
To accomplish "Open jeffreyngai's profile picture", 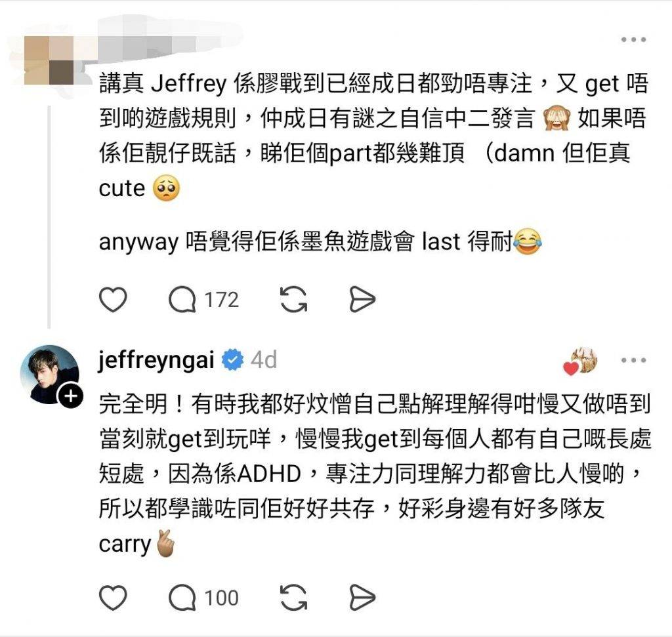I will click(49, 375).
